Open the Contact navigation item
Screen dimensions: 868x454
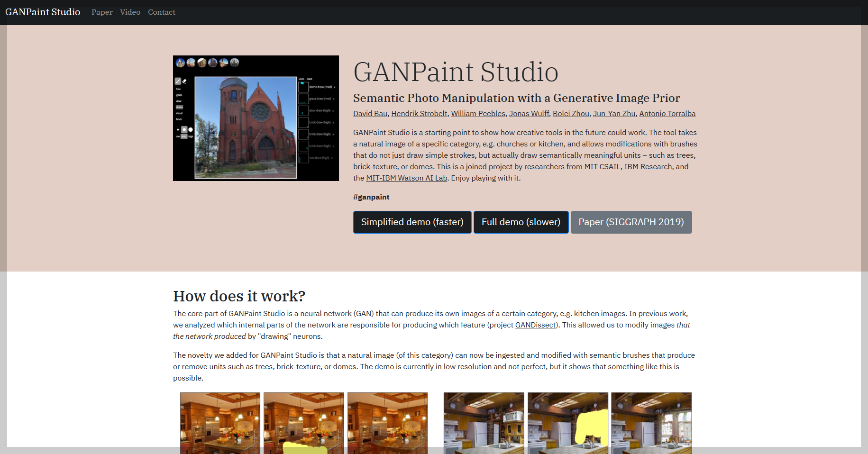(x=162, y=12)
